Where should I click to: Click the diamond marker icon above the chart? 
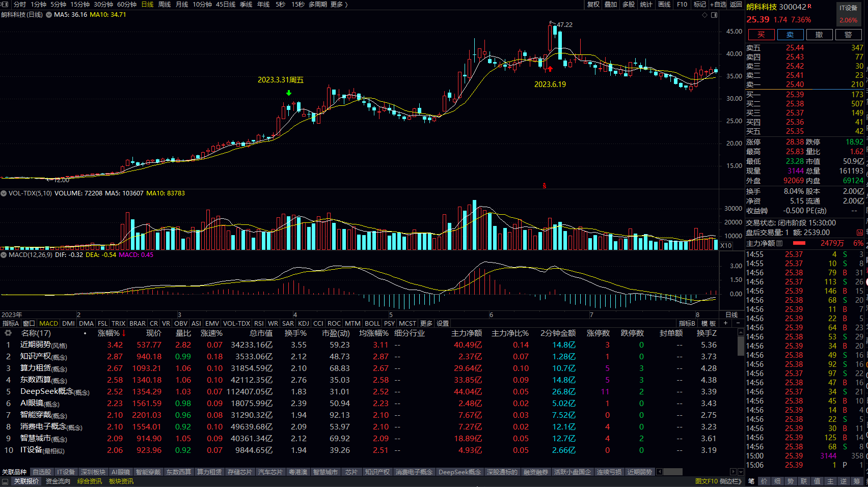[x=704, y=15]
